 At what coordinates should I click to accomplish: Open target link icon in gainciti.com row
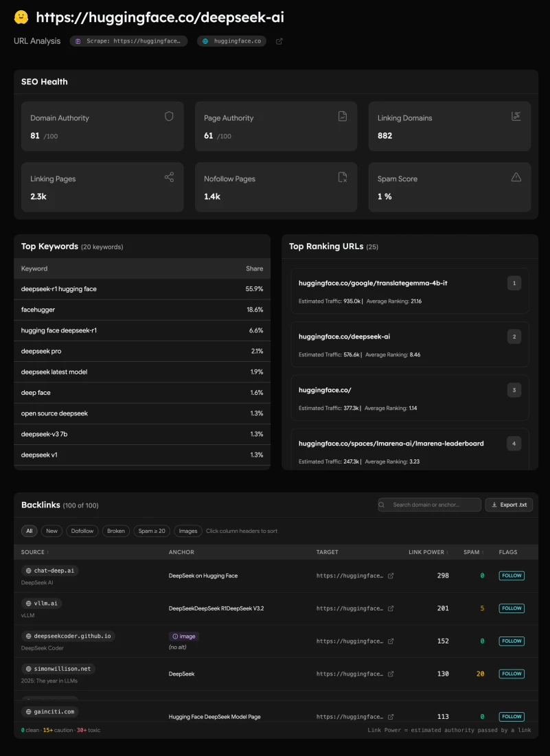pyautogui.click(x=391, y=717)
